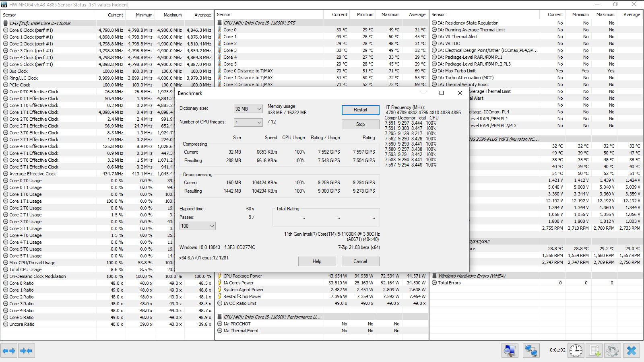644x362 pixels.
Task: Select the 'Rest-of-Chip Power' row
Action: (322, 296)
